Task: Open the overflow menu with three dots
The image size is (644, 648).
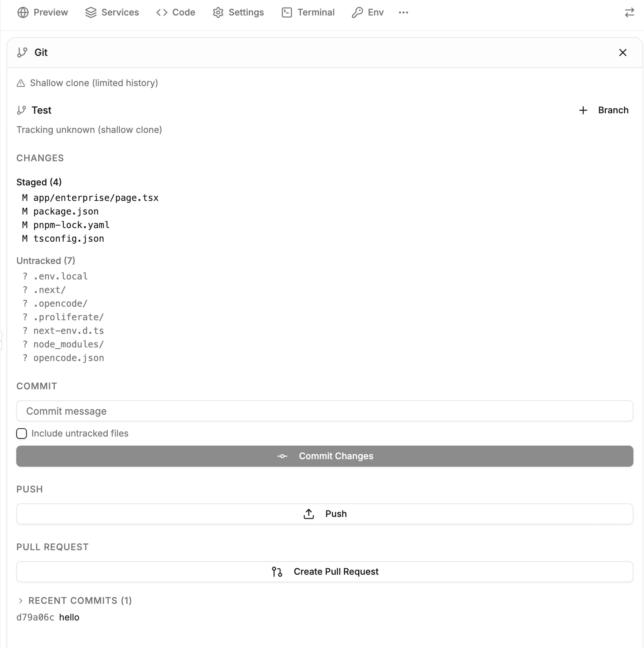Action: point(403,12)
